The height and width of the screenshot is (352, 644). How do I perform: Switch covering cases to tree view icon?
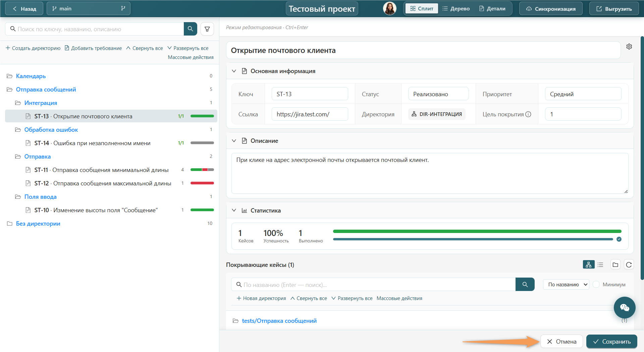589,265
